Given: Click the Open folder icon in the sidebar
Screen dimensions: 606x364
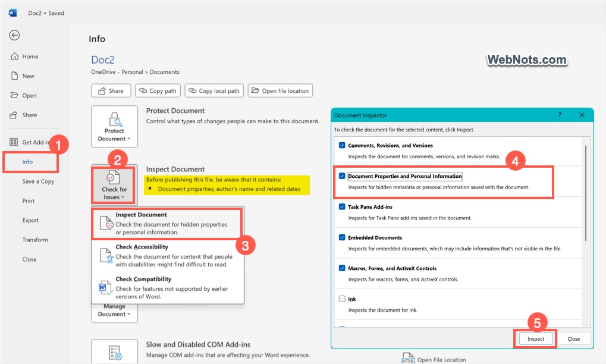Looking at the screenshot, I should pyautogui.click(x=14, y=95).
